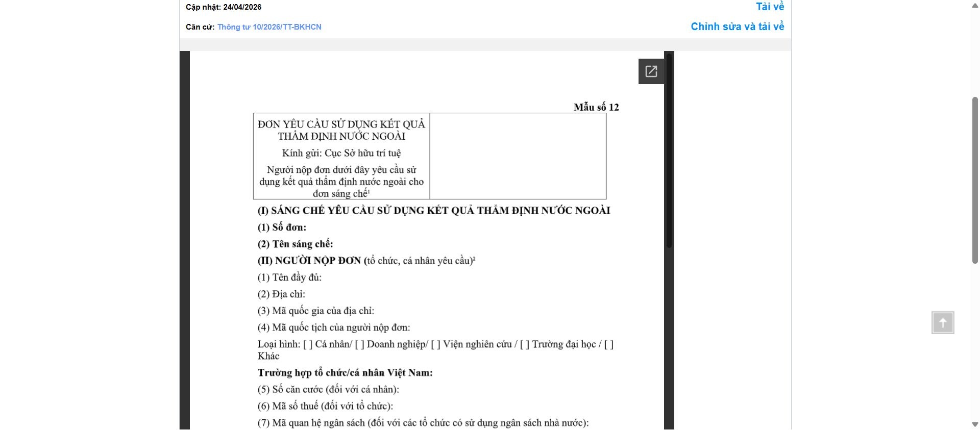Click "(3) Mã quốc gia của địa chỉ:" line
980x430 pixels.
click(316, 311)
